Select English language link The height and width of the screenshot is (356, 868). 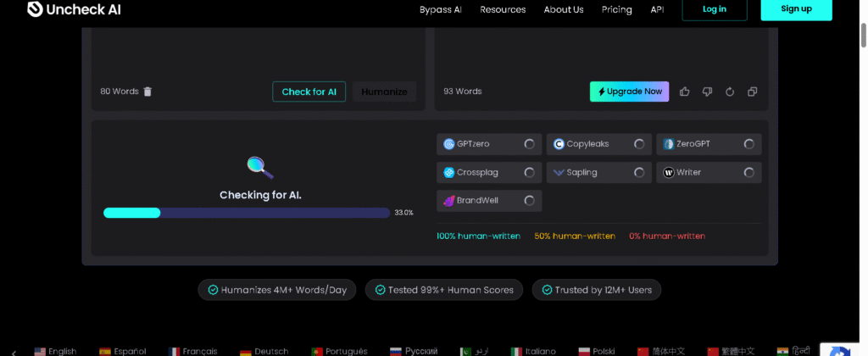pos(55,351)
